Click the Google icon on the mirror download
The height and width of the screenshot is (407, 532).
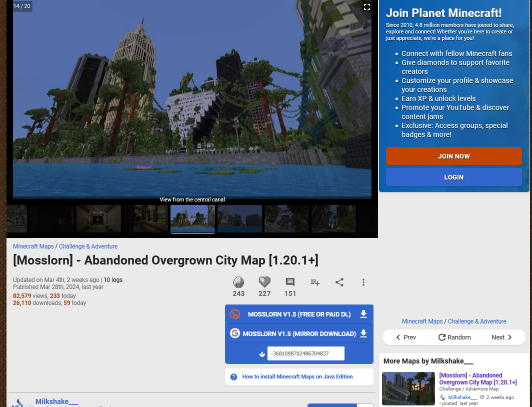(x=235, y=333)
